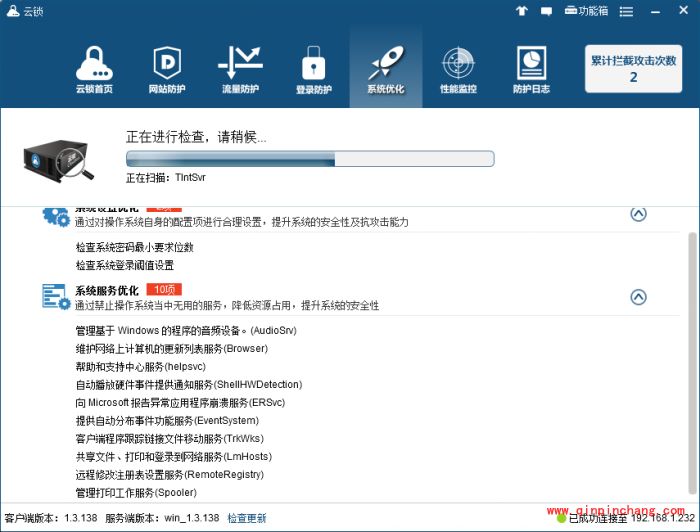Click the green connection status indicator
Viewport: 700px width, 532px height.
[561, 519]
